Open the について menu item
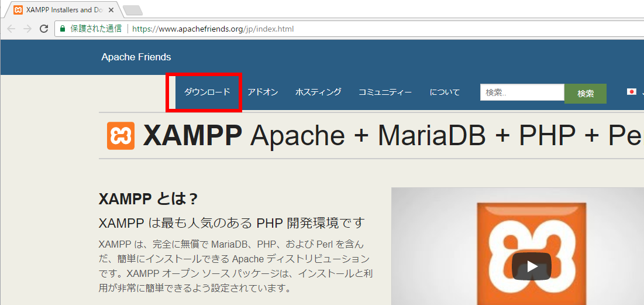This screenshot has height=305, width=644. (445, 92)
